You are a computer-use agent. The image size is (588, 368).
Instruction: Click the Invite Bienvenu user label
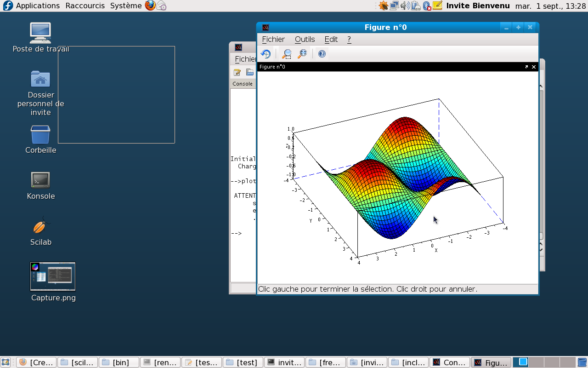coord(478,6)
